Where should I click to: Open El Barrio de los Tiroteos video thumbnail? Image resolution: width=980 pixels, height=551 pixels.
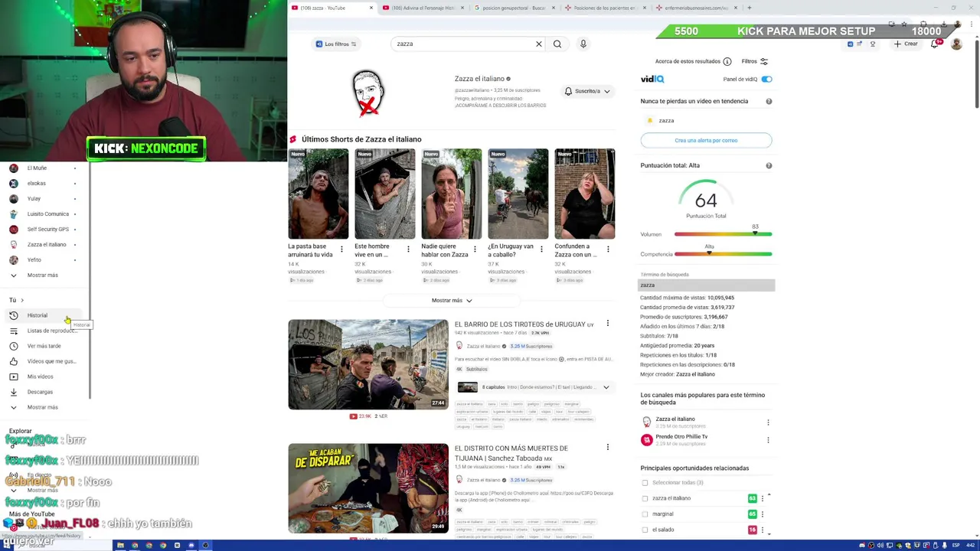(368, 364)
